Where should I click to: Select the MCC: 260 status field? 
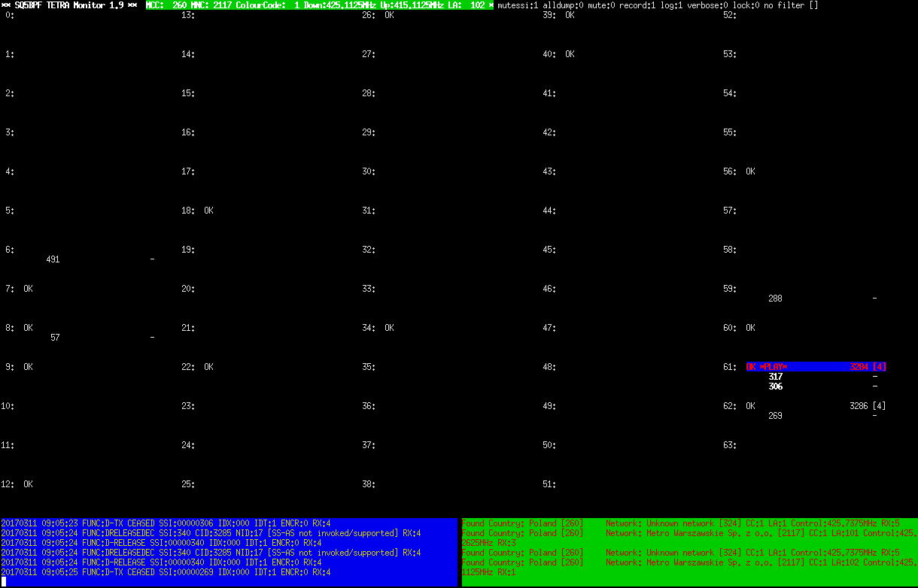click(x=166, y=5)
